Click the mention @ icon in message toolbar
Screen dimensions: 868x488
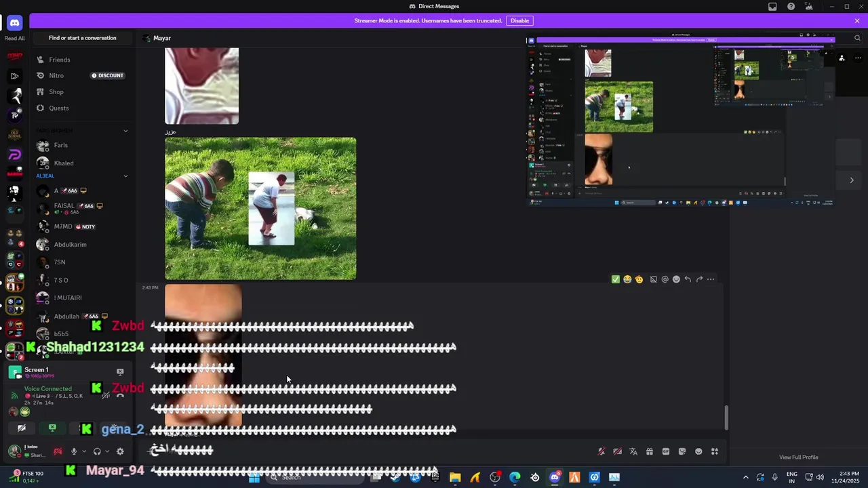(x=665, y=279)
